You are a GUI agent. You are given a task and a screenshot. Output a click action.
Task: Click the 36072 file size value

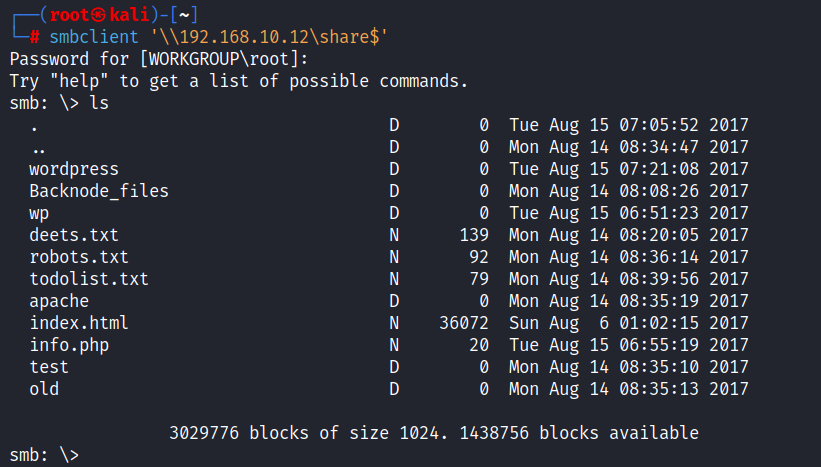tap(464, 323)
